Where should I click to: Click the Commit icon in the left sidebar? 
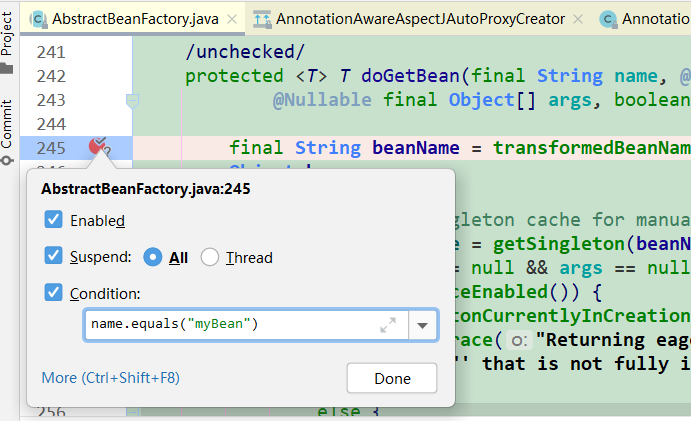7,160
